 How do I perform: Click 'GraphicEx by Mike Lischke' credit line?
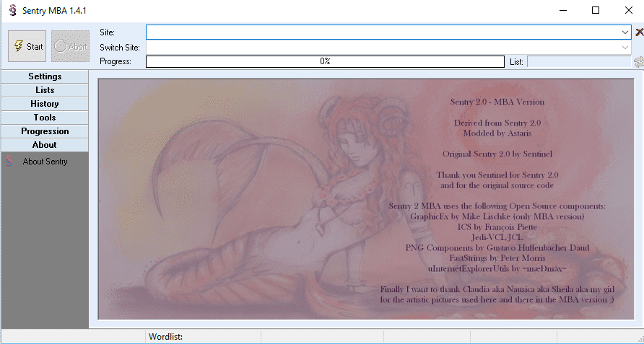pyautogui.click(x=497, y=216)
